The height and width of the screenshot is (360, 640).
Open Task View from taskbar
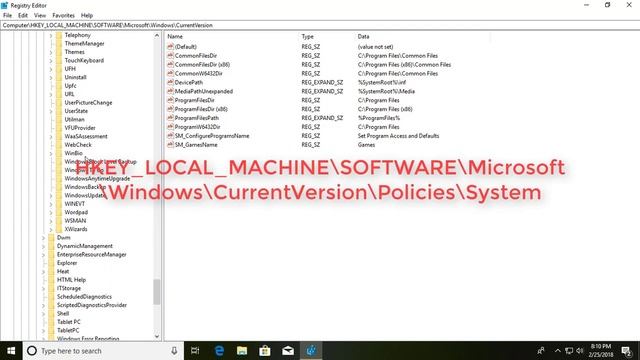pos(195,351)
